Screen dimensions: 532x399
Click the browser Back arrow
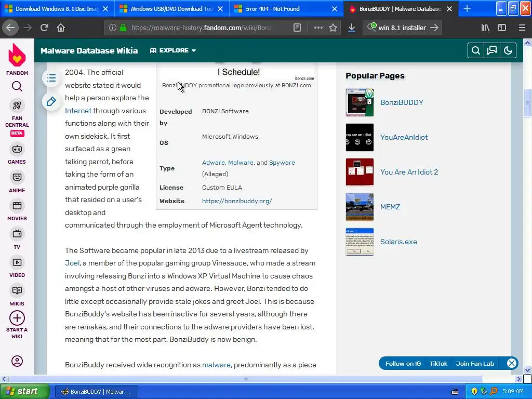10,28
